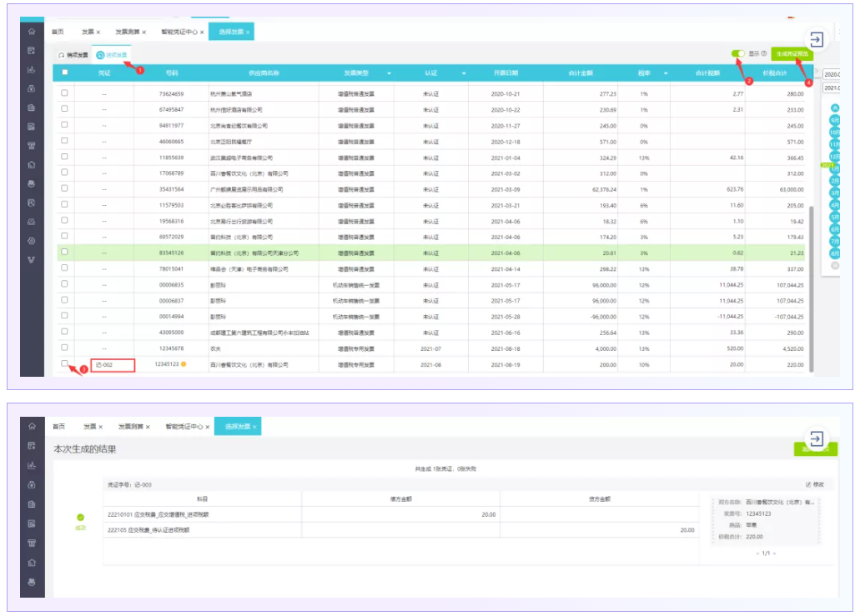Select the 进项发票 tab
Screen dimensions: 860x616
113,55
